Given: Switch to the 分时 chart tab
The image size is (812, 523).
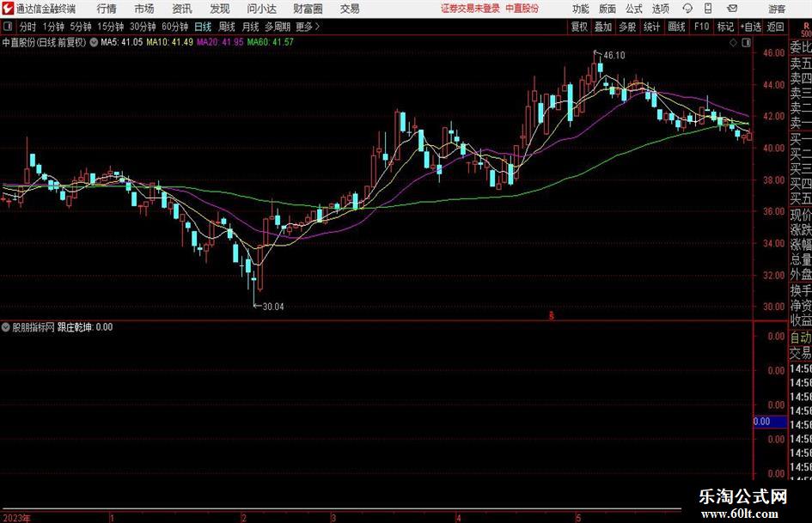Looking at the screenshot, I should pyautogui.click(x=27, y=27).
